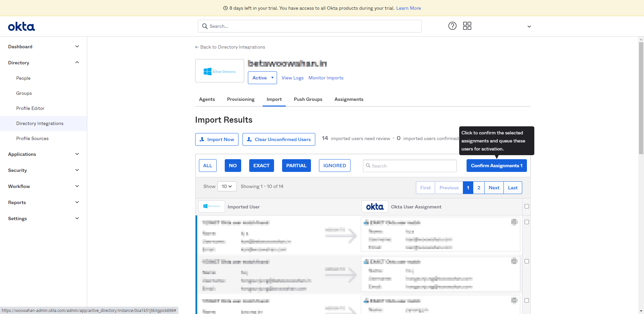Filter results by ALL
644x314 pixels.
tap(208, 166)
